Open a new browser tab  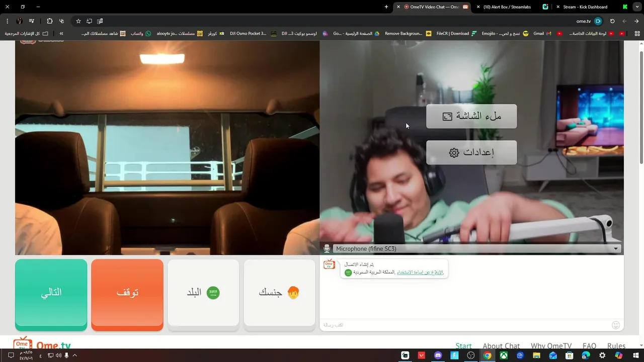point(386,7)
